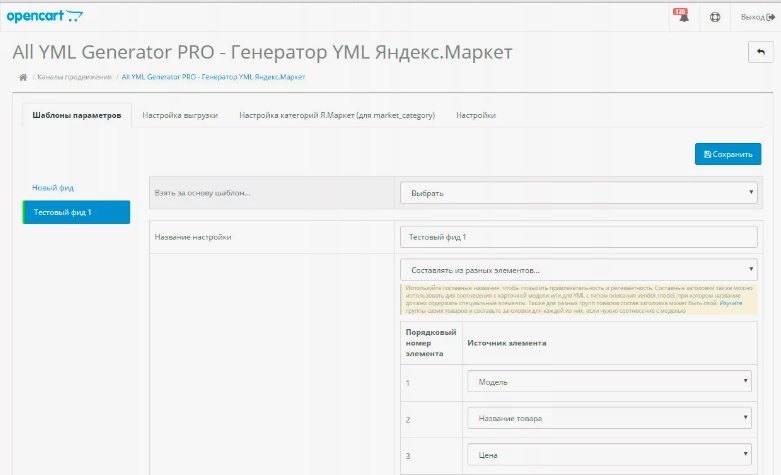Click the Взять за основу шаблон label
This screenshot has height=475, width=781.
202,193
